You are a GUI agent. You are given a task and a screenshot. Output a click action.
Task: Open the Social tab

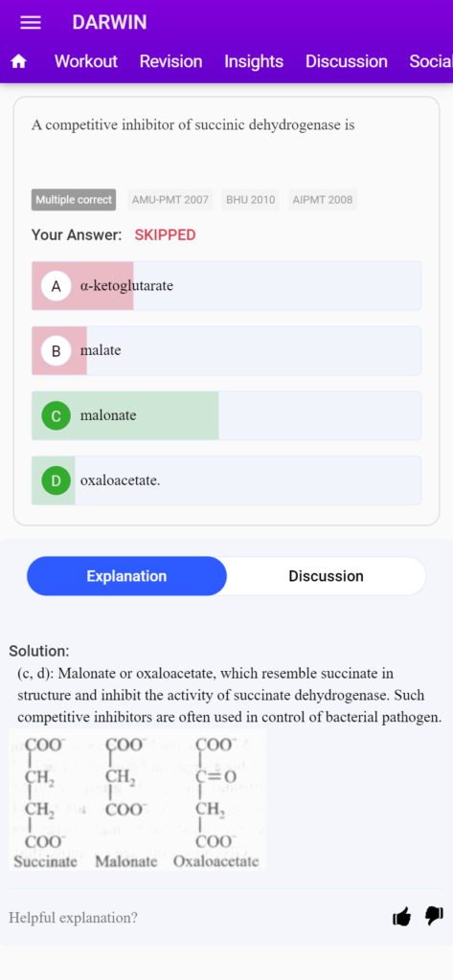(431, 61)
